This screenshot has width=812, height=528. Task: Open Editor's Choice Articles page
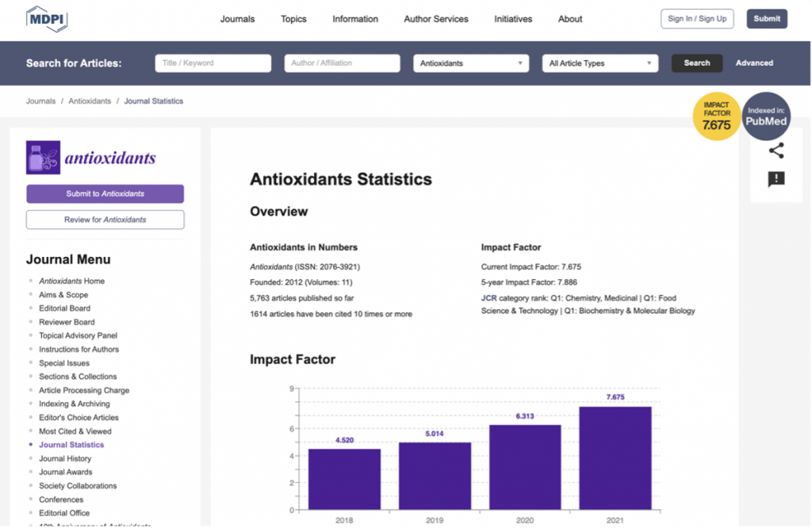(x=79, y=417)
